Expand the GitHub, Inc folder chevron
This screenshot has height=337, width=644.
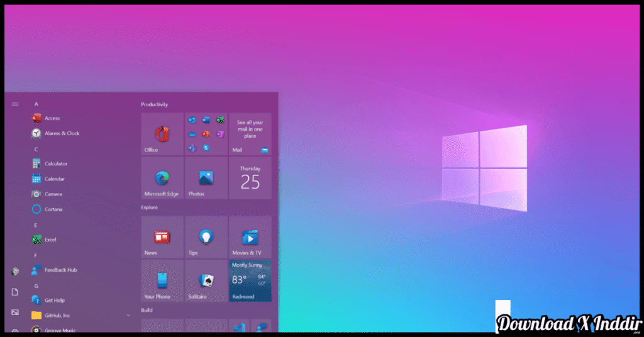tap(128, 316)
